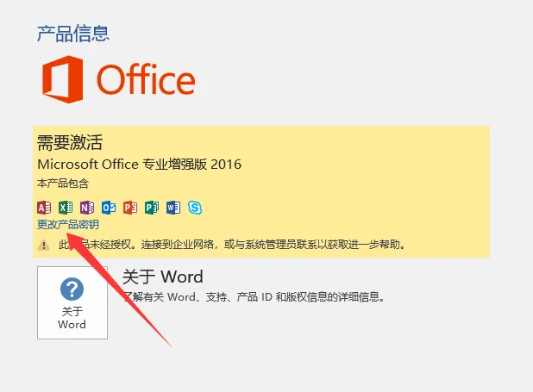Select the Microsoft Office 专业增强版 2016 text
The image size is (533, 392).
click(x=140, y=165)
